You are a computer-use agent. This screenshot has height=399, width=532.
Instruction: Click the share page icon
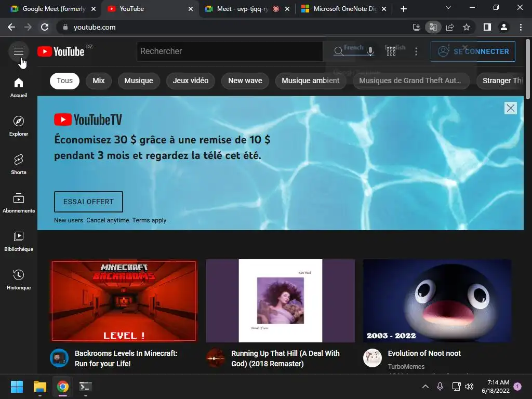[x=450, y=27]
